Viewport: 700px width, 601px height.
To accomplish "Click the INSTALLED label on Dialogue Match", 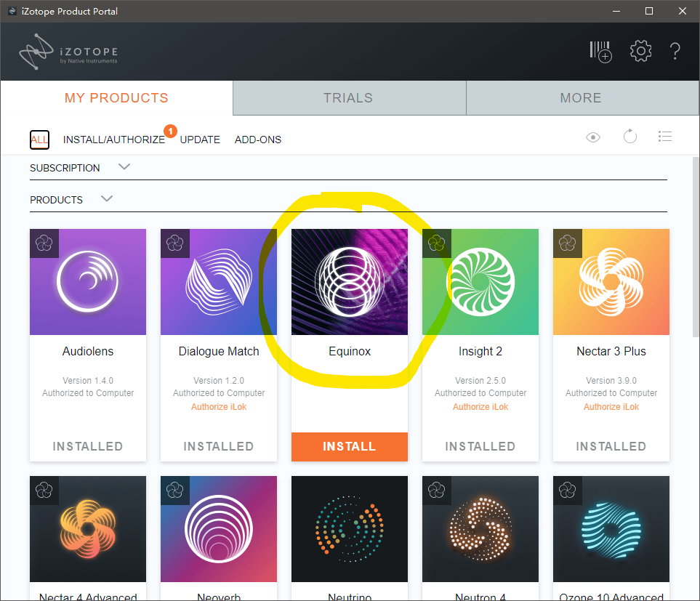I will coord(219,446).
